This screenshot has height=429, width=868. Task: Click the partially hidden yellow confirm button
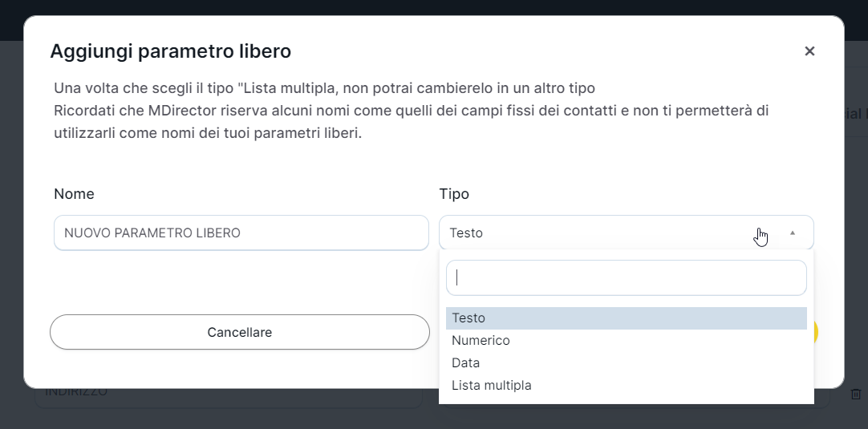point(816,332)
